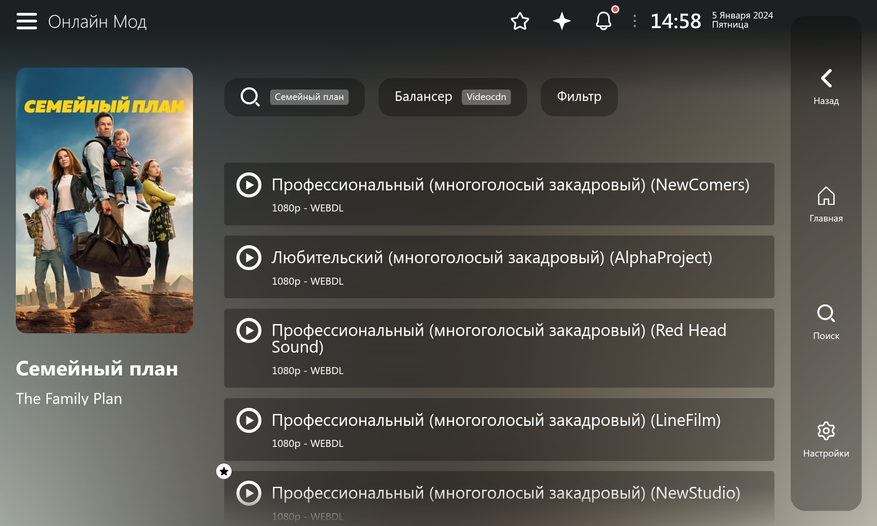
Task: Click the Back arrow icon
Action: pyautogui.click(x=826, y=79)
